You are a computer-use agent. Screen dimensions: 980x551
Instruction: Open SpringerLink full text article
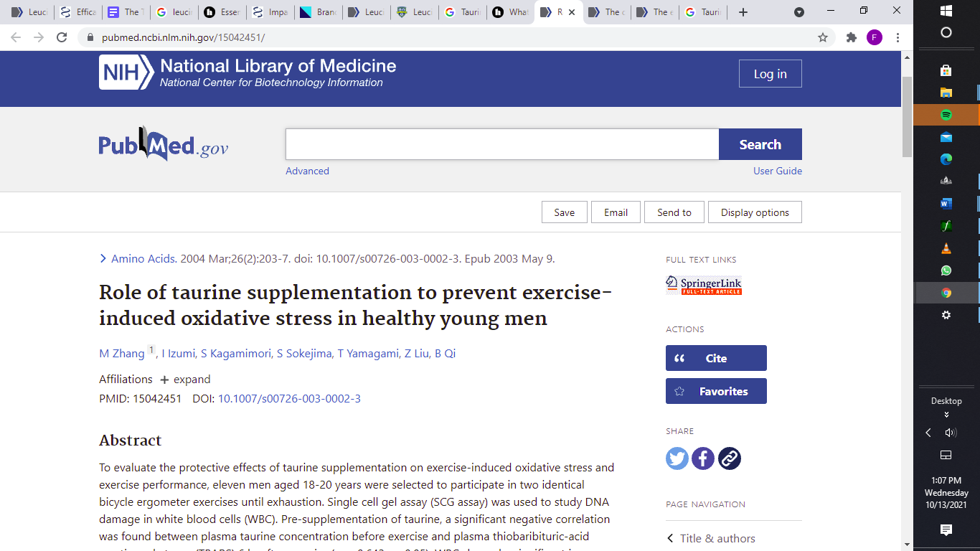[x=703, y=285]
